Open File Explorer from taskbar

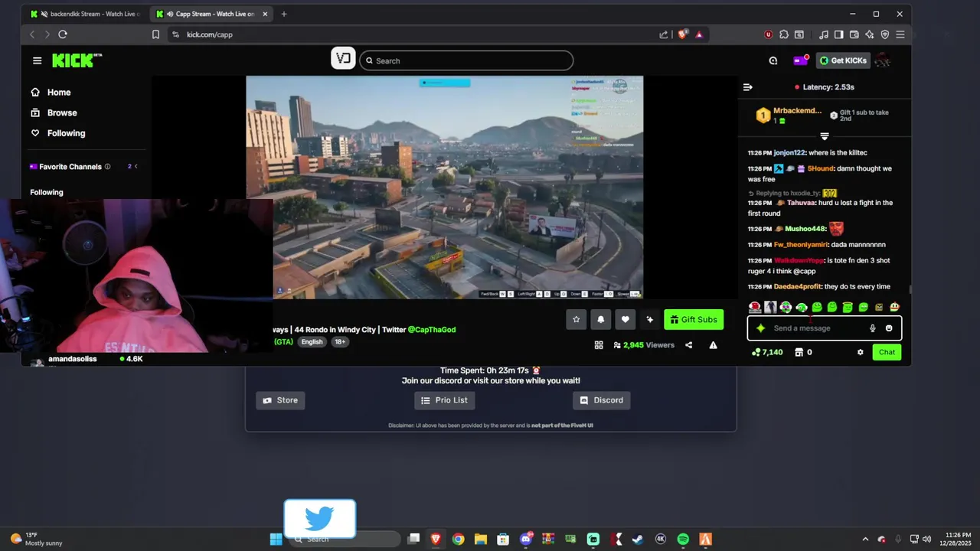(x=480, y=540)
